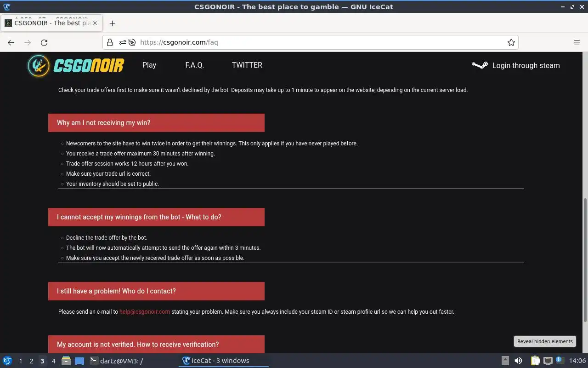
Task: Click the Steam logo icon
Action: tap(480, 65)
